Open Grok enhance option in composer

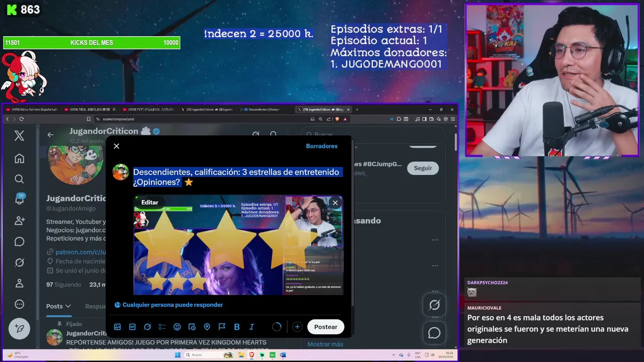[x=147, y=327]
